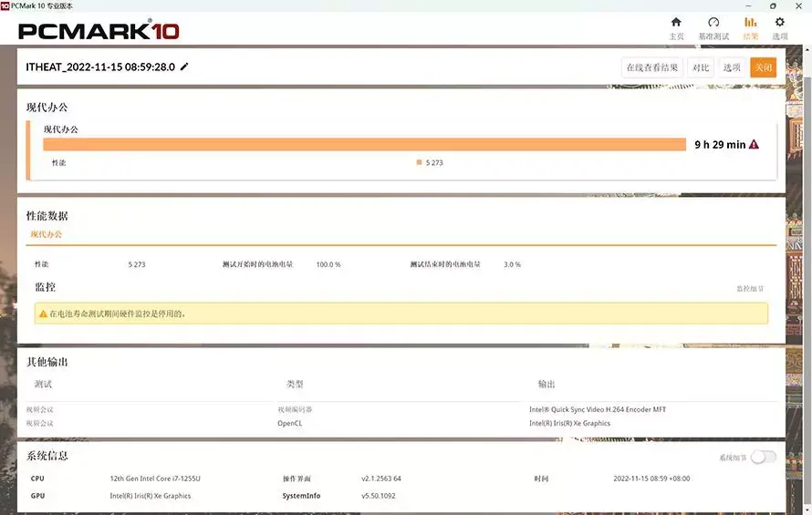
Task: Click the orange legend square next to 5 273
Action: [419, 162]
